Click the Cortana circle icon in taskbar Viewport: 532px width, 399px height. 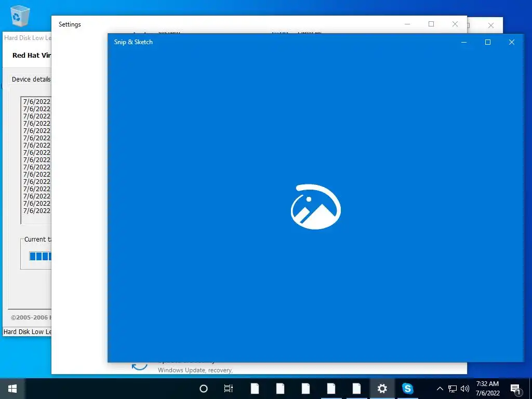tap(203, 389)
